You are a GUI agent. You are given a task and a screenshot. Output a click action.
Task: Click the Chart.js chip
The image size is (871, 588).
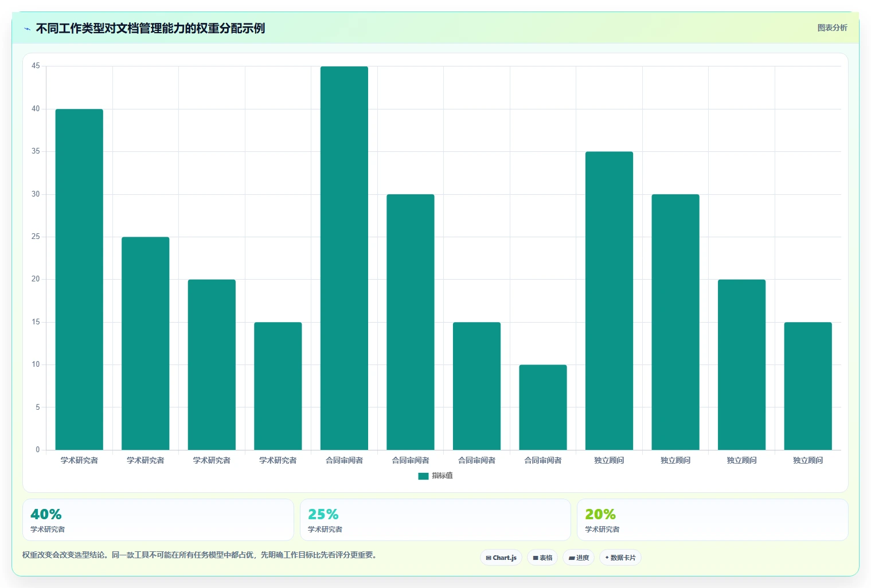click(501, 558)
